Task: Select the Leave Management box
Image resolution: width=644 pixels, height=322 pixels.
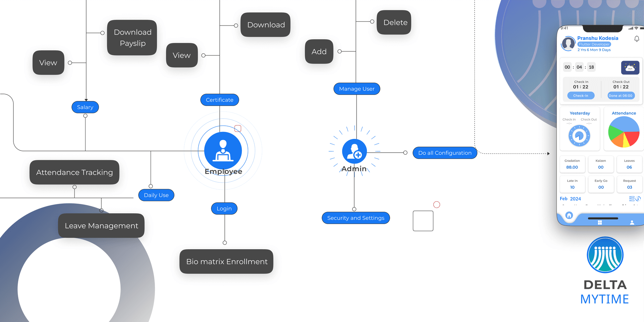Action: 101,225
